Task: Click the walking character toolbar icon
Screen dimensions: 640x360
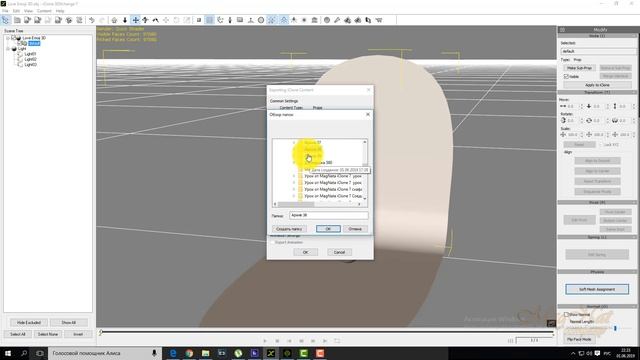Action: coord(294,20)
